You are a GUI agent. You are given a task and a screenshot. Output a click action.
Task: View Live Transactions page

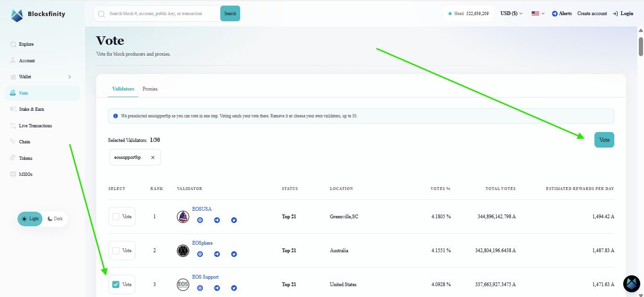coord(35,126)
